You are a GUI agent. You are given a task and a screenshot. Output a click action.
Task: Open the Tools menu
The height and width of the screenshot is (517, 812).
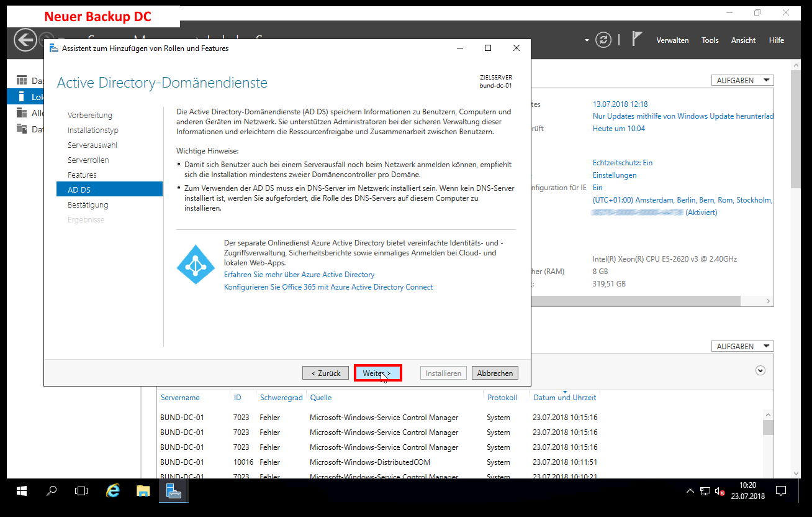pos(710,40)
